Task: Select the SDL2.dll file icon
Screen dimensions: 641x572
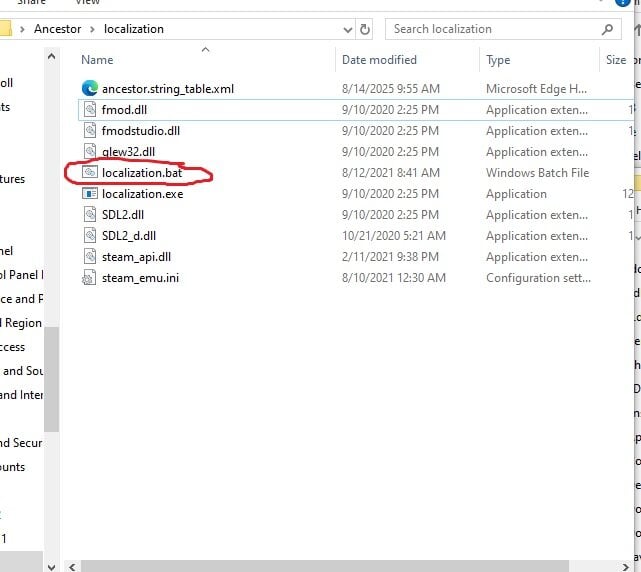Action: [x=90, y=214]
